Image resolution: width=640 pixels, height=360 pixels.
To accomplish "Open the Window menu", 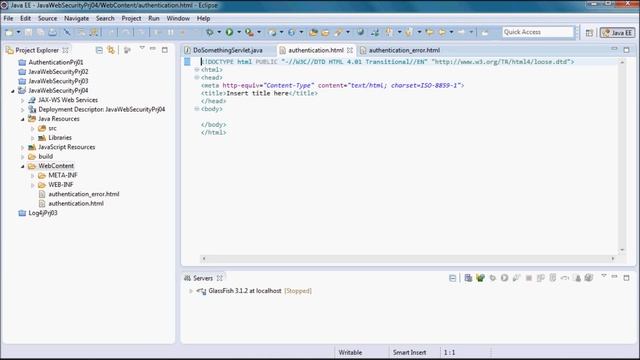I will 178,18.
